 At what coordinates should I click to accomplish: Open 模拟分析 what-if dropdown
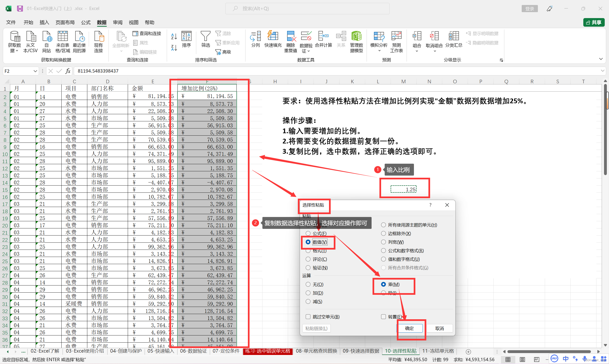click(x=379, y=51)
